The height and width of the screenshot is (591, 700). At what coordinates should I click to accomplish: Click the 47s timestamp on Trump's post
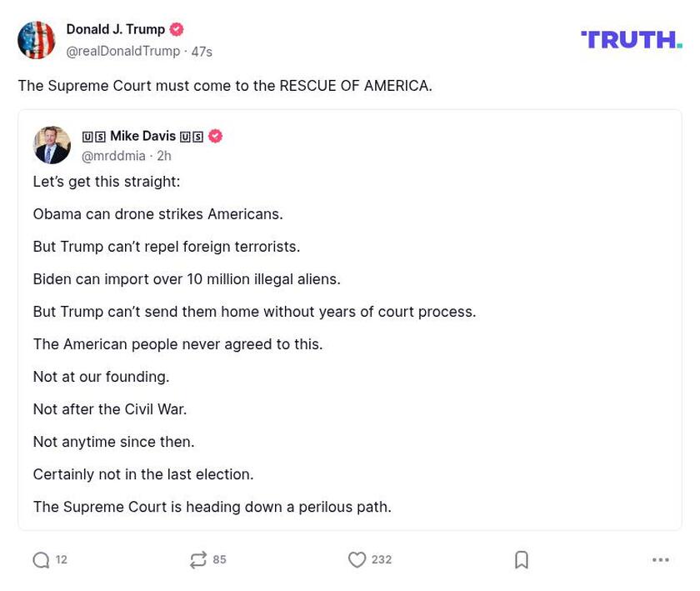[x=202, y=50]
